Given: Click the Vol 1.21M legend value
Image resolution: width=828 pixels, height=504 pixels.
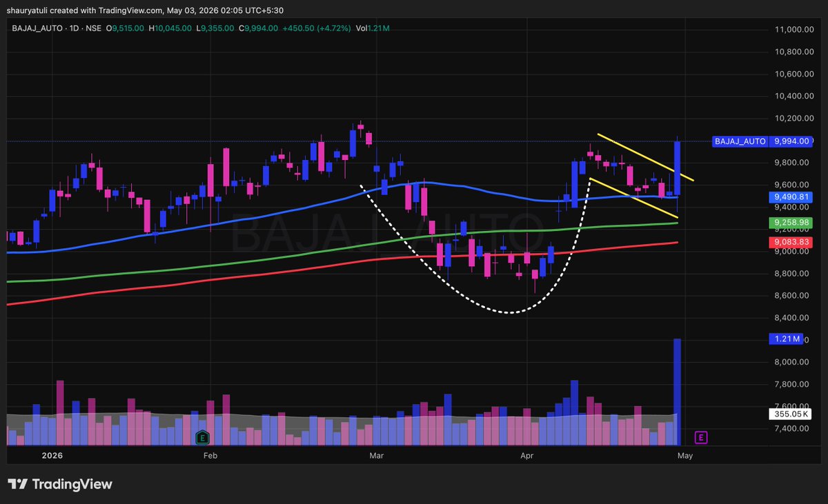Looking at the screenshot, I should pyautogui.click(x=373, y=28).
